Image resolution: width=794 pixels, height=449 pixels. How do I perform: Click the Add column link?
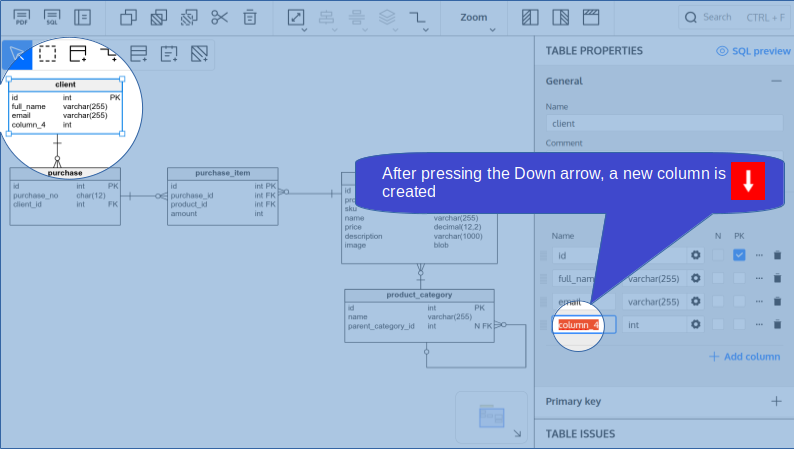[x=744, y=356]
